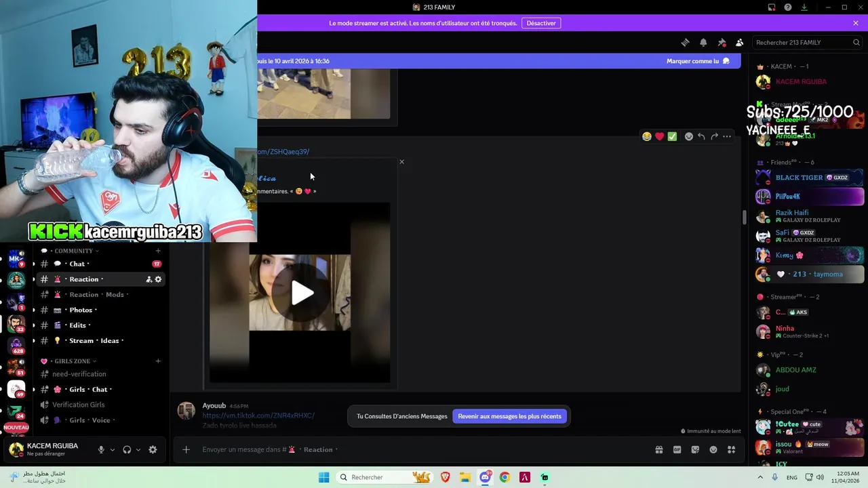Viewport: 868px width, 488px height.
Task: Add channel to COMMUNITY category
Action: point(158,251)
